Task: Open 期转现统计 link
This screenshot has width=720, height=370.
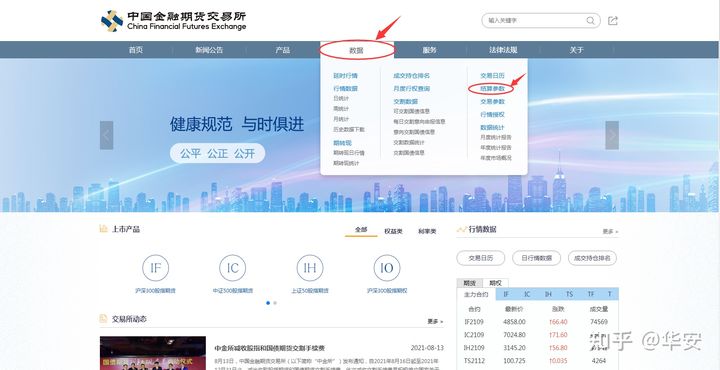Action: [346, 163]
